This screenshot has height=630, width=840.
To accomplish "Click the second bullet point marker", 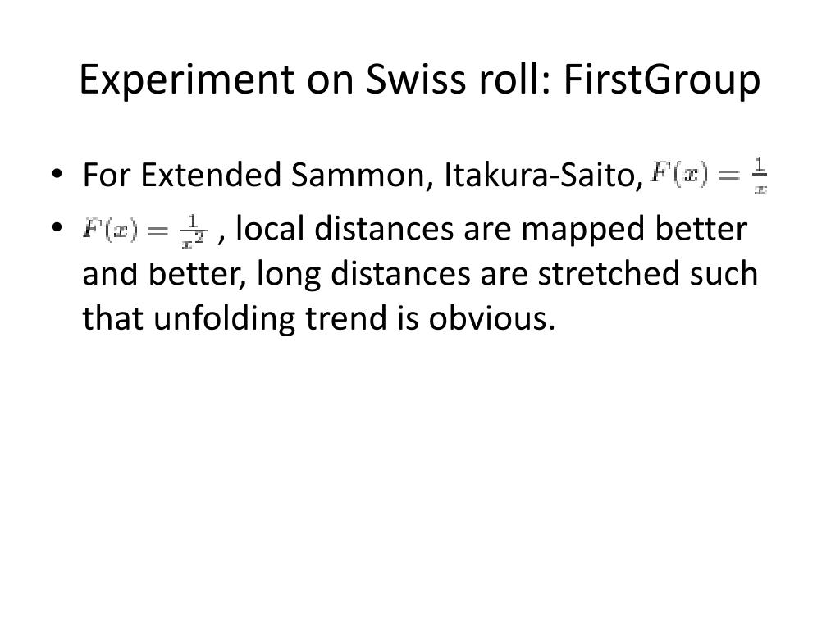I will (x=57, y=228).
